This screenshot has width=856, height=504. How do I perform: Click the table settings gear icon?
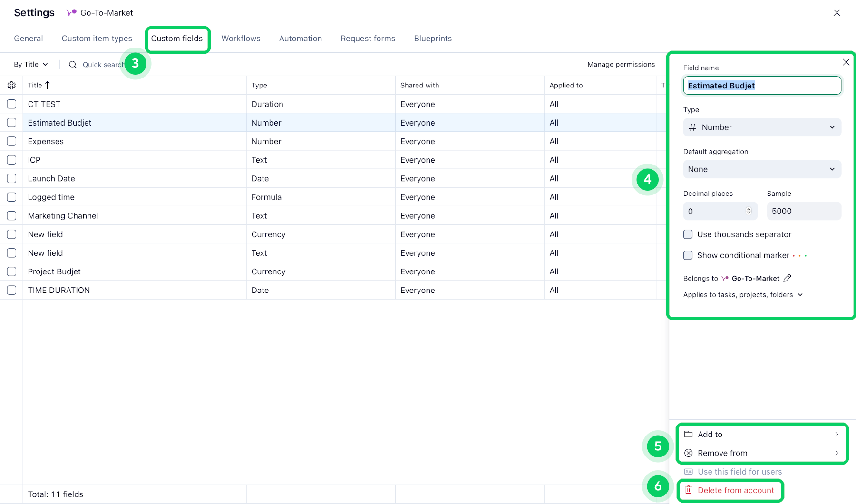pyautogui.click(x=11, y=86)
